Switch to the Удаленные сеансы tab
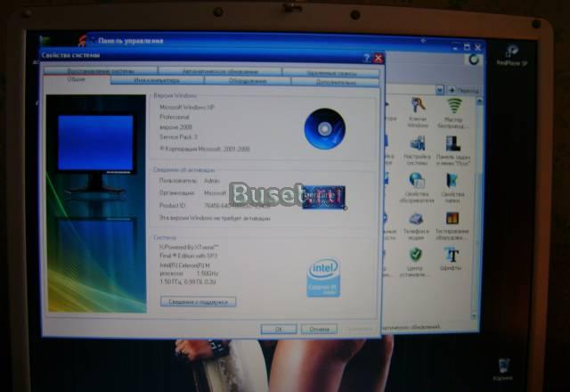Image resolution: width=570 pixels, height=392 pixels. point(330,73)
